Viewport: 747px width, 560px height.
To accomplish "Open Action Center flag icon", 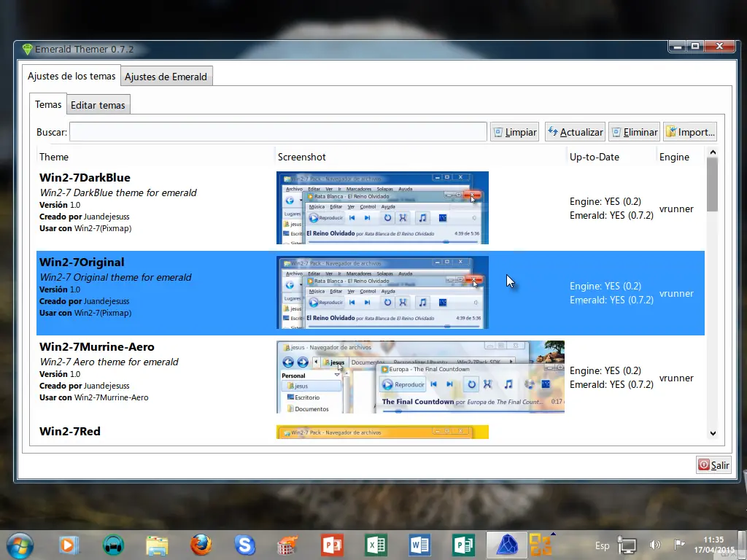I will [679, 544].
